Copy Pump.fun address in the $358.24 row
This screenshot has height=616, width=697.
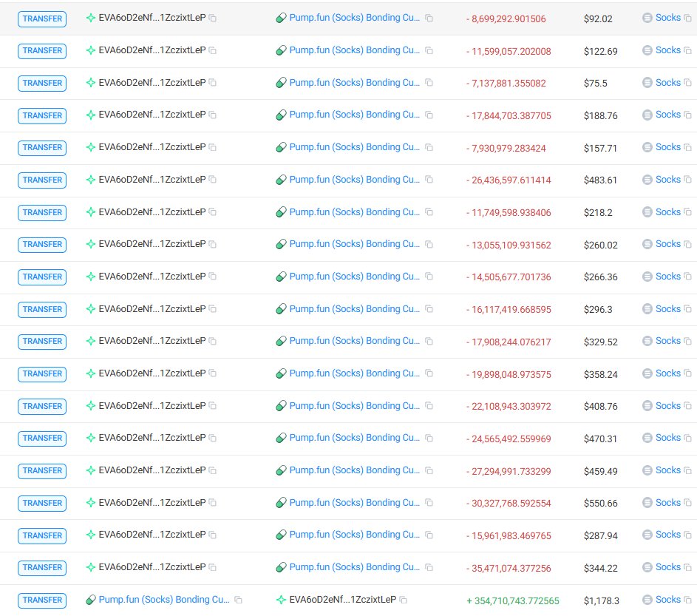coord(429,373)
